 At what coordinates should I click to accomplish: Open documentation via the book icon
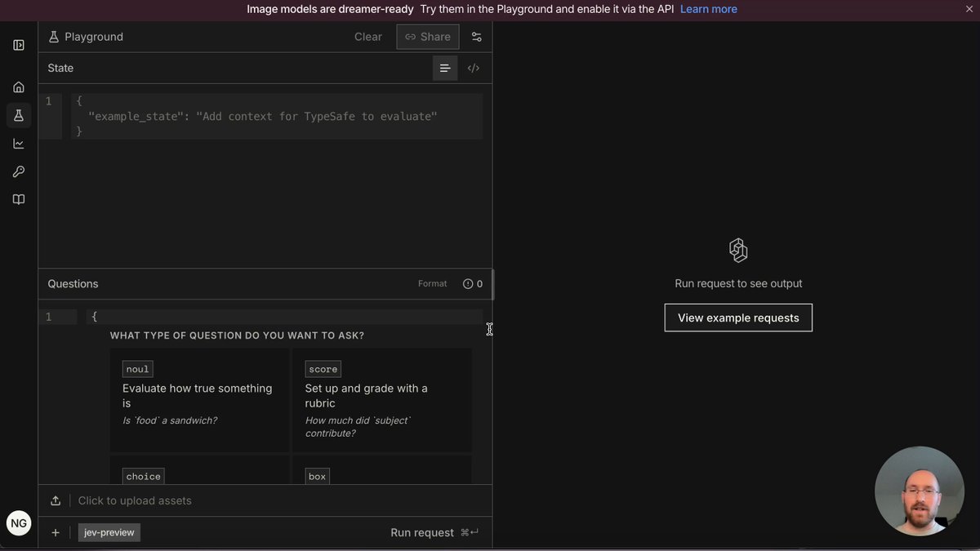click(x=19, y=199)
